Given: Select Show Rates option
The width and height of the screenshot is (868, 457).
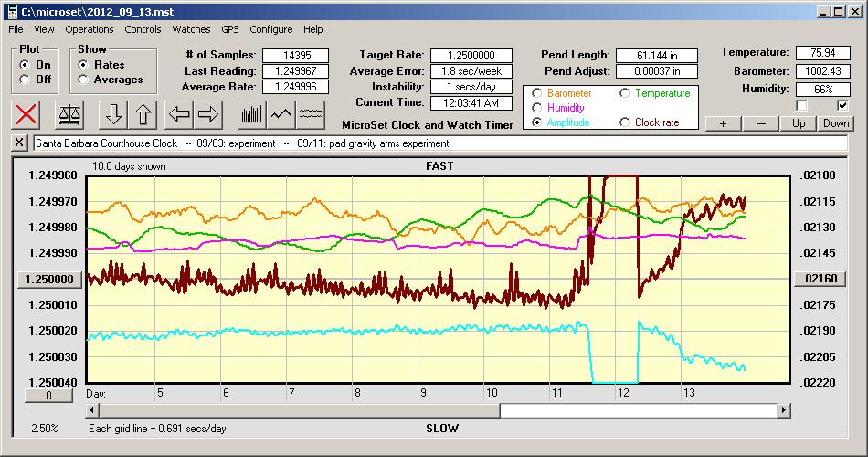Looking at the screenshot, I should (83, 65).
